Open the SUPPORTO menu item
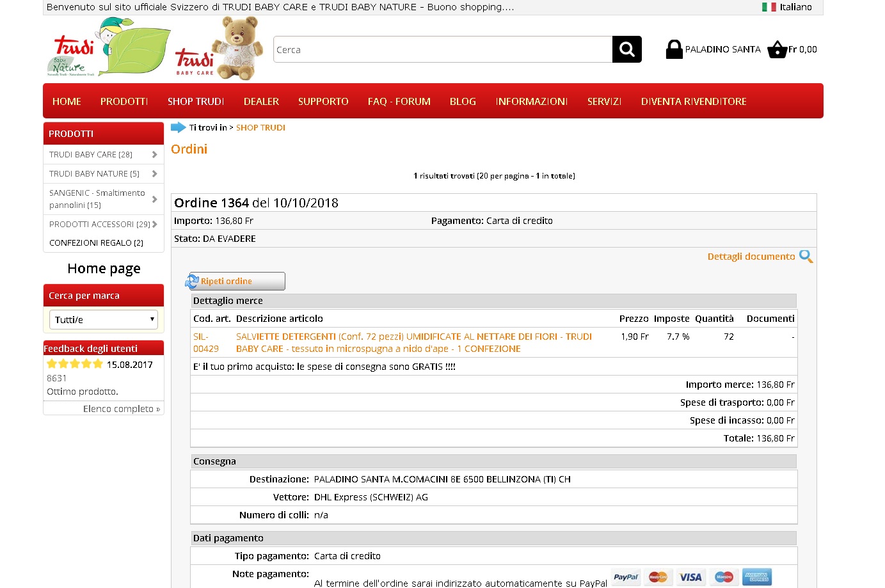885x588 pixels. 323,101
